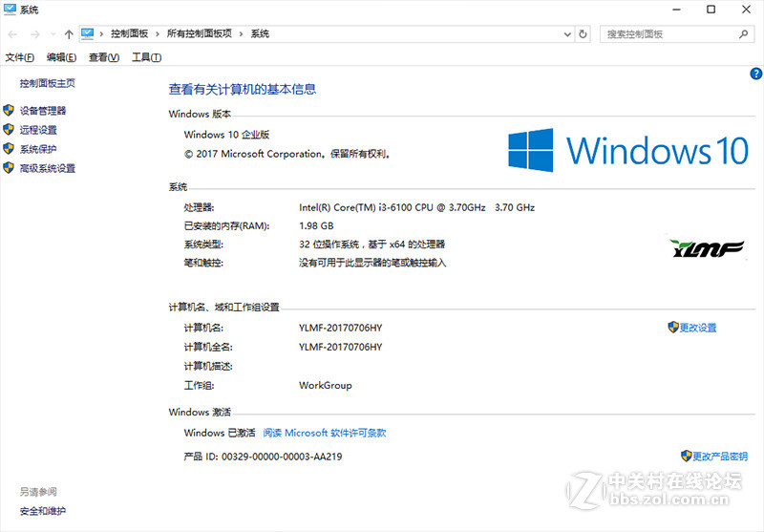Click the Windows 10 logo
This screenshot has width=764, height=532.
[x=628, y=150]
